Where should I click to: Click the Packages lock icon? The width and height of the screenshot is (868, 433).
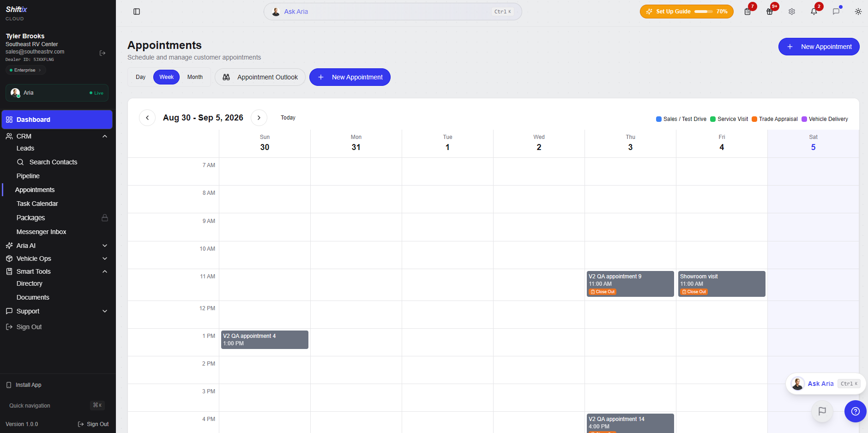105,218
